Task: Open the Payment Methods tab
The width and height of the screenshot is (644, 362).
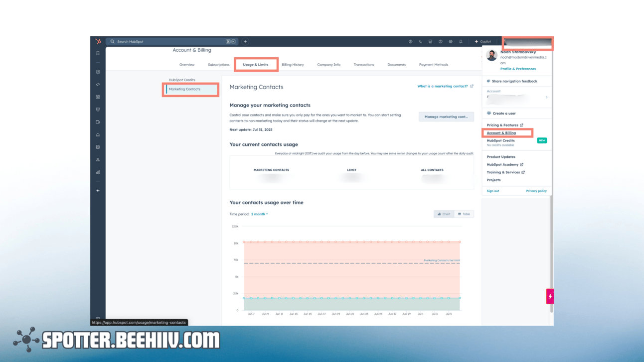Action: [x=434, y=65]
